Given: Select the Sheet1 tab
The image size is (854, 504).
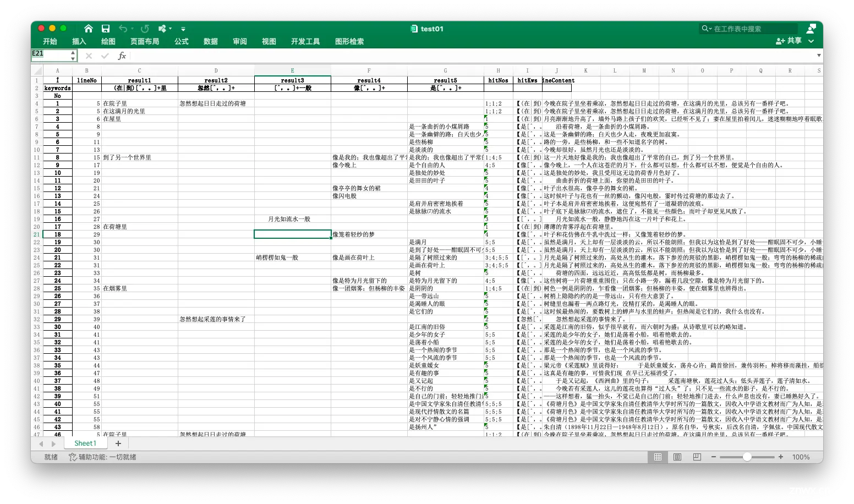Looking at the screenshot, I should pyautogui.click(x=85, y=443).
